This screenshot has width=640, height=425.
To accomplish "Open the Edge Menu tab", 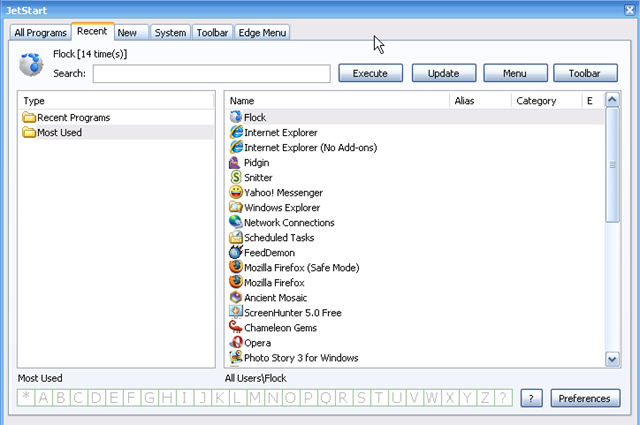I will tap(262, 33).
